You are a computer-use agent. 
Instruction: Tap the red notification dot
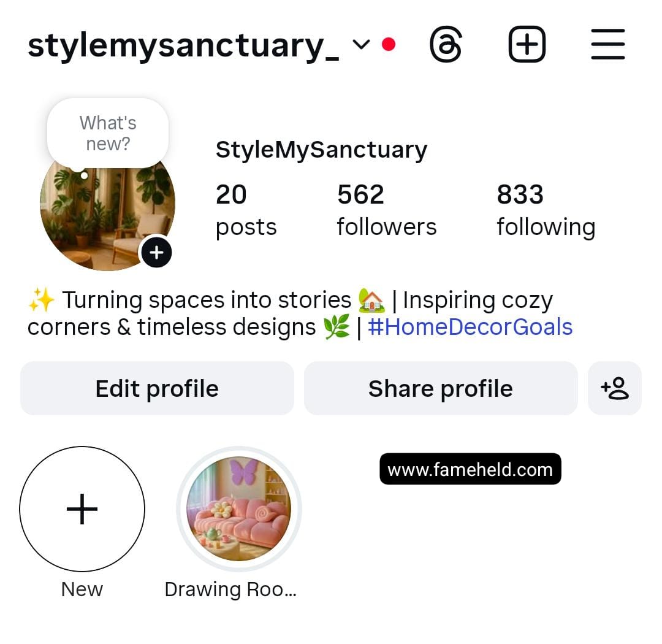coord(388,44)
